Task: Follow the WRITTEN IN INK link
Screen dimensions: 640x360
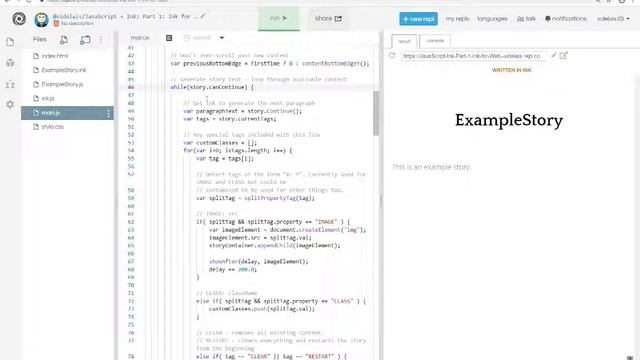Action: click(511, 70)
